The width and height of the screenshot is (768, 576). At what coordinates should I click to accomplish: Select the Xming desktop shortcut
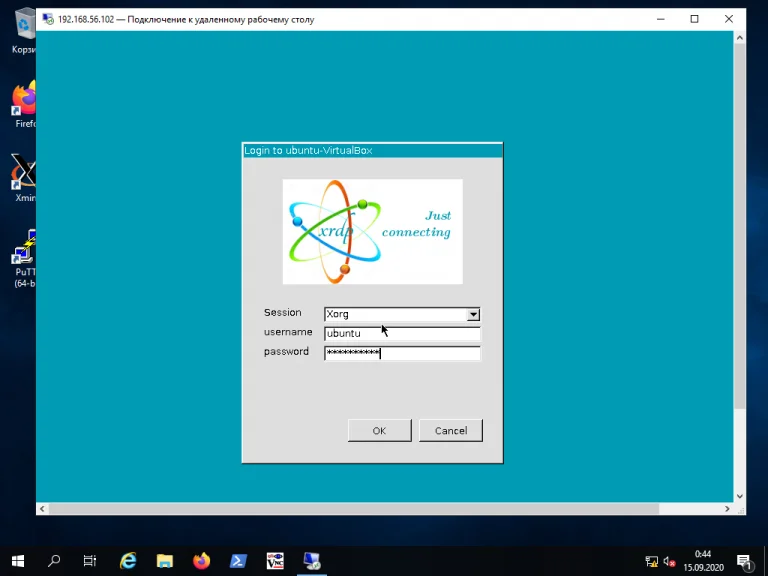pyautogui.click(x=24, y=178)
